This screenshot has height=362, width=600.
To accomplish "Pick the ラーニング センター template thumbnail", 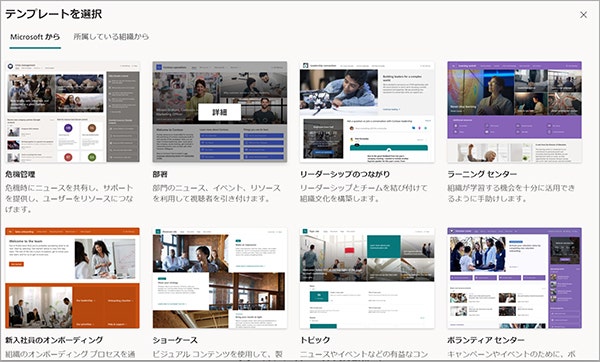I will (515, 112).
